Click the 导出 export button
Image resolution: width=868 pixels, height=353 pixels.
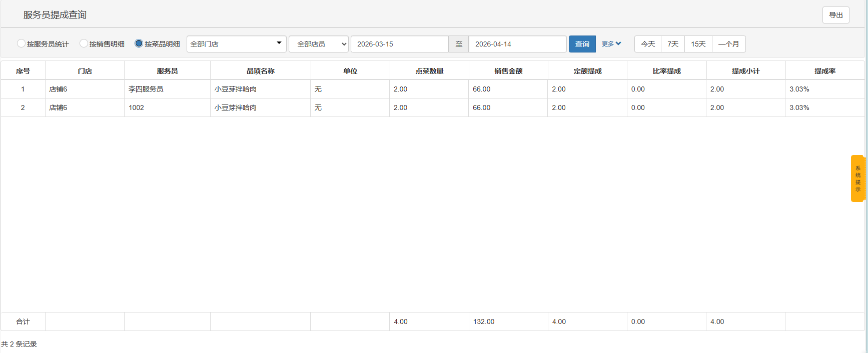[x=836, y=15]
